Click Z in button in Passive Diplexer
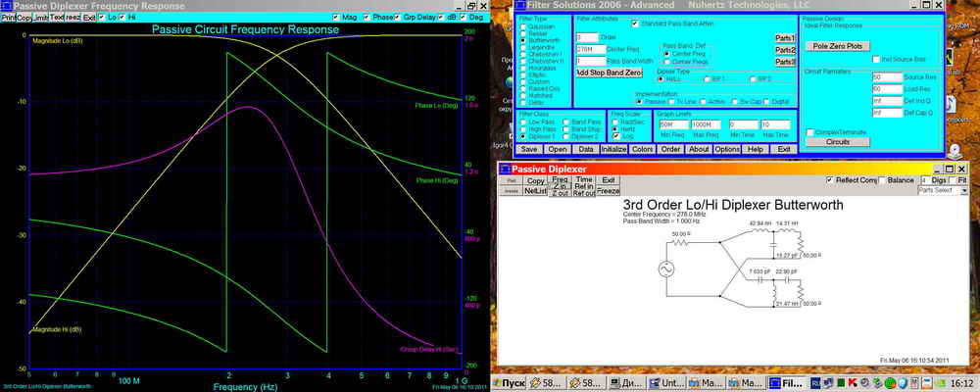Viewport: 980px width, 392px height. click(561, 186)
